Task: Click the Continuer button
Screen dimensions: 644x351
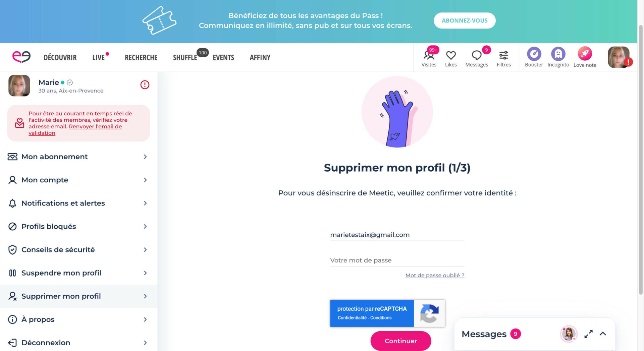Action: pos(400,341)
